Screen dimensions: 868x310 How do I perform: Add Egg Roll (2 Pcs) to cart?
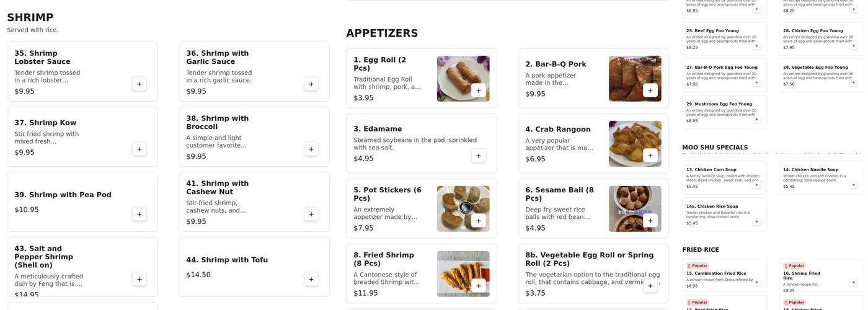(478, 91)
